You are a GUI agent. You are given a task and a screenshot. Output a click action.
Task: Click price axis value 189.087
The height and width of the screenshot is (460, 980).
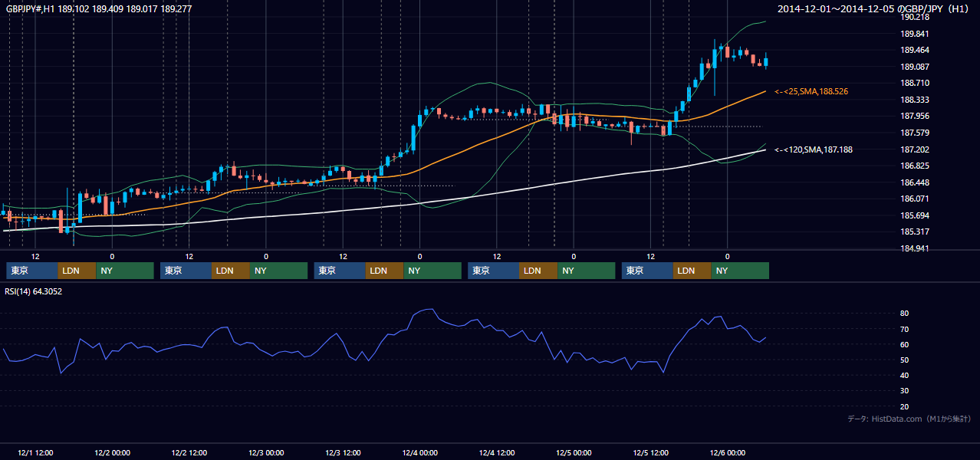(915, 67)
